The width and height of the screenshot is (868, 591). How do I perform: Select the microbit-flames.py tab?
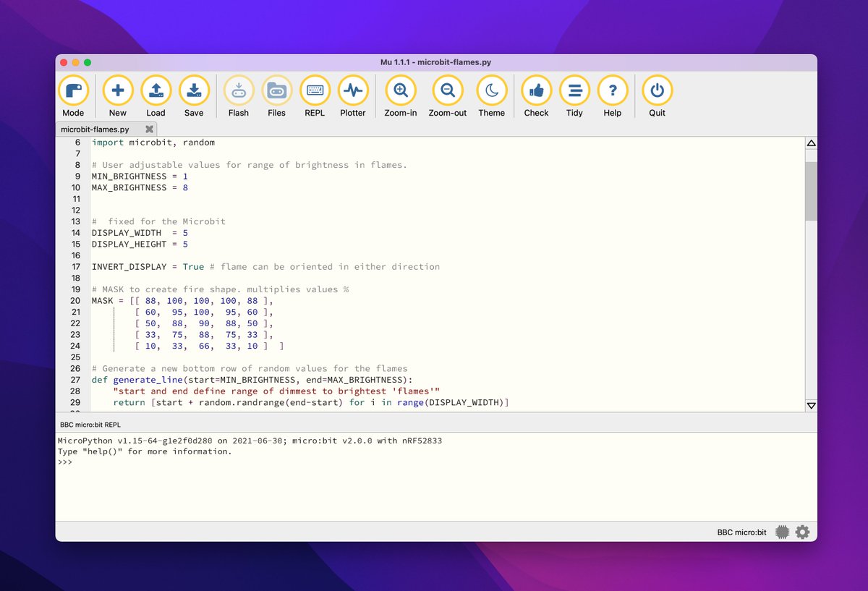[95, 129]
